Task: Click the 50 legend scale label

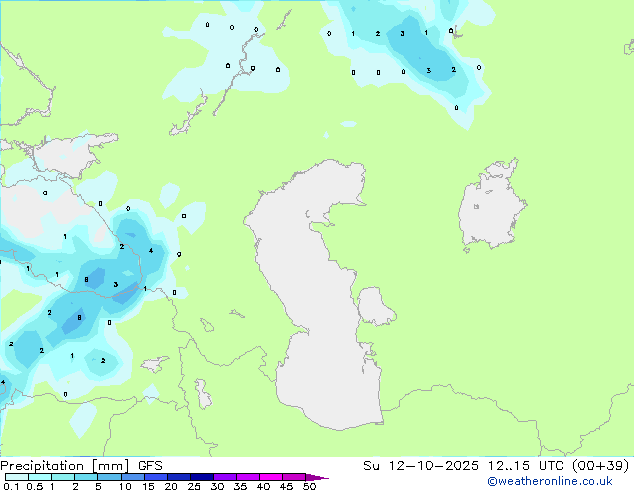Action: pos(309,486)
